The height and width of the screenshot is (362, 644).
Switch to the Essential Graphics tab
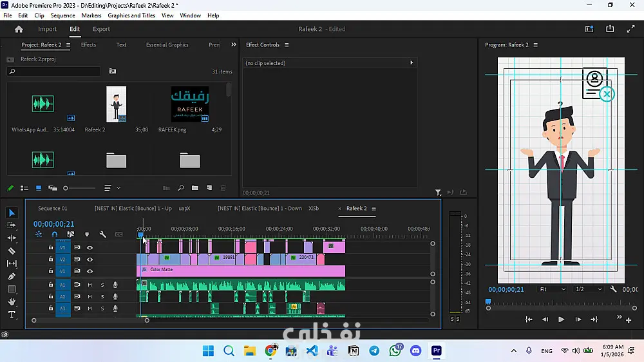(x=167, y=45)
